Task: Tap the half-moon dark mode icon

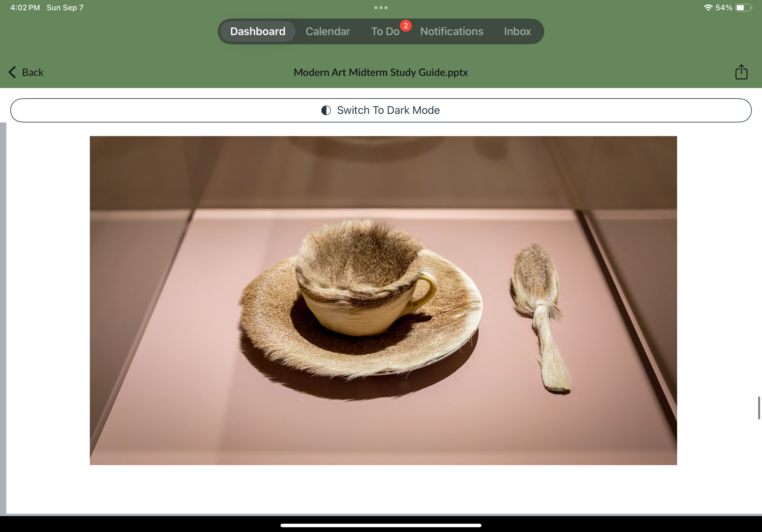Action: (x=326, y=110)
